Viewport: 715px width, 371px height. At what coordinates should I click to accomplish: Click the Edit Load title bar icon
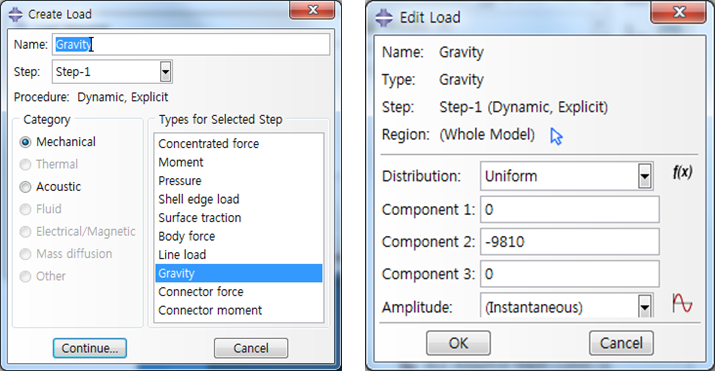point(384,18)
